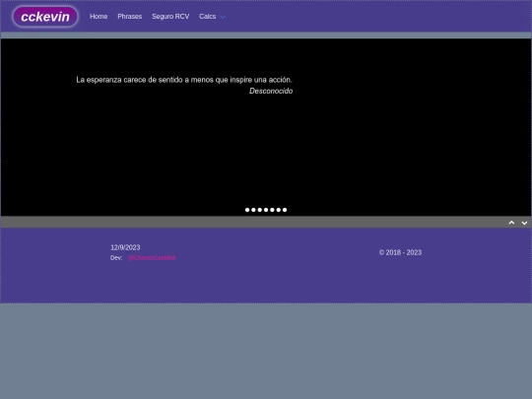Image resolution: width=532 pixels, height=399 pixels.
Task: Click the 'Dev:' label in footer
Action: click(x=116, y=258)
